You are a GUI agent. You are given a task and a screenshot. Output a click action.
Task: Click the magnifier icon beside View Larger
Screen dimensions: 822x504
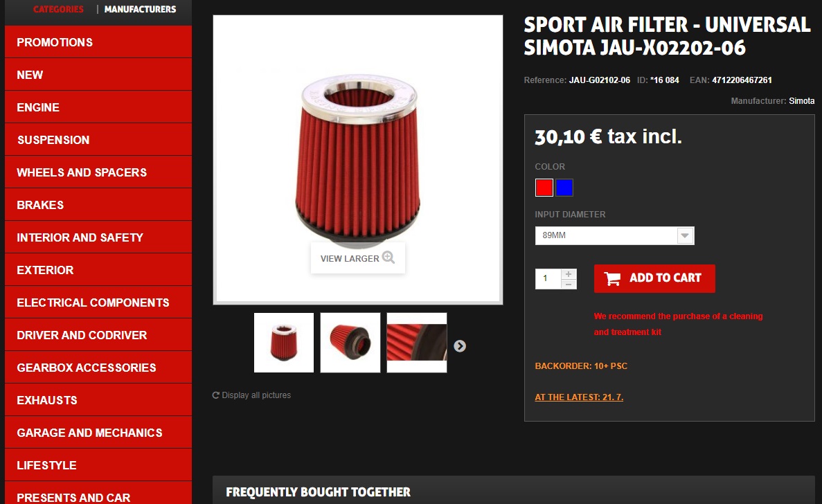coord(388,258)
